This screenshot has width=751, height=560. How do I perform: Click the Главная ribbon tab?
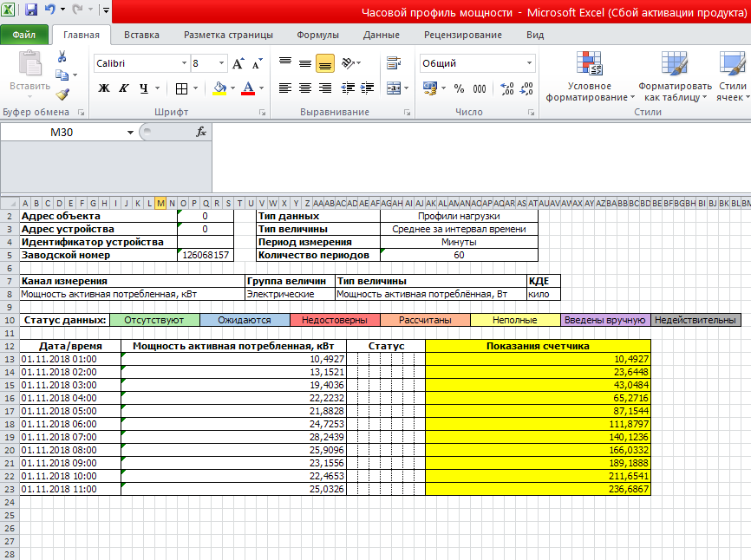coord(82,35)
